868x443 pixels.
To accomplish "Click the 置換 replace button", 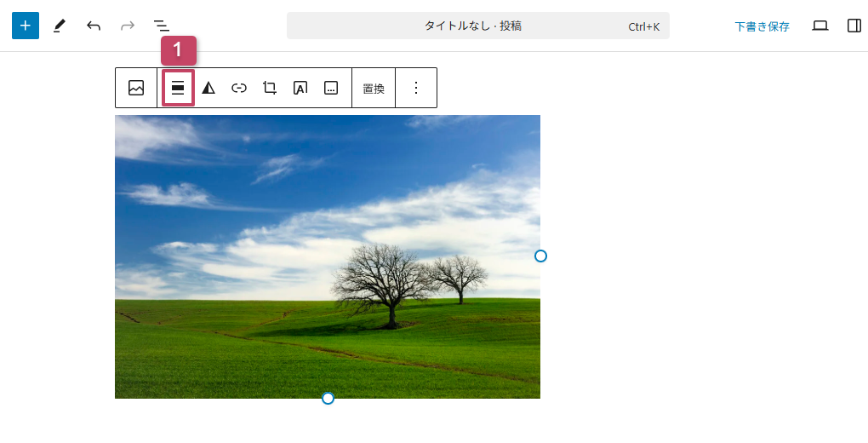I will [374, 88].
